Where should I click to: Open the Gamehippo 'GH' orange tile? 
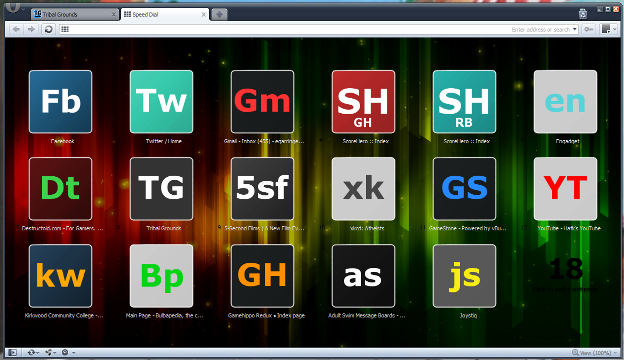pos(263,276)
